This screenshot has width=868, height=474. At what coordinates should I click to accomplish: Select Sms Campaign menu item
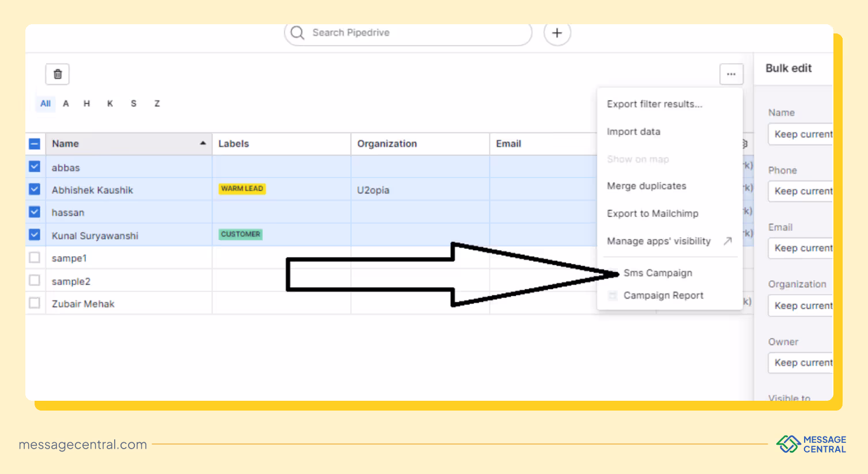coord(658,273)
